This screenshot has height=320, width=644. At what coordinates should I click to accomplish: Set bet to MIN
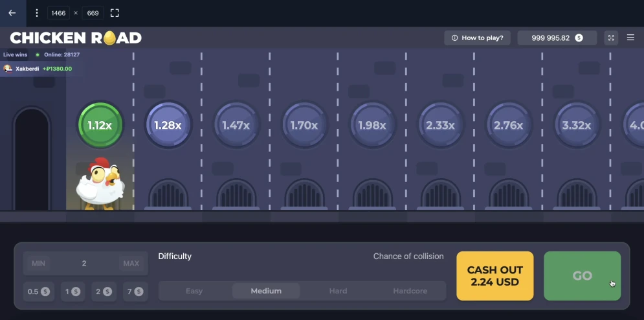pos(39,264)
